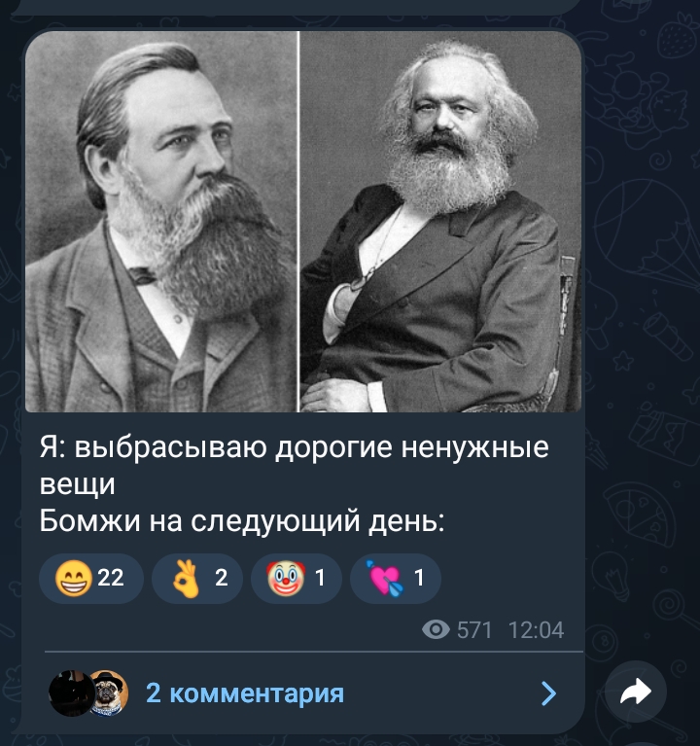
Task: Toggle the clown face reaction
Action: pos(297,578)
